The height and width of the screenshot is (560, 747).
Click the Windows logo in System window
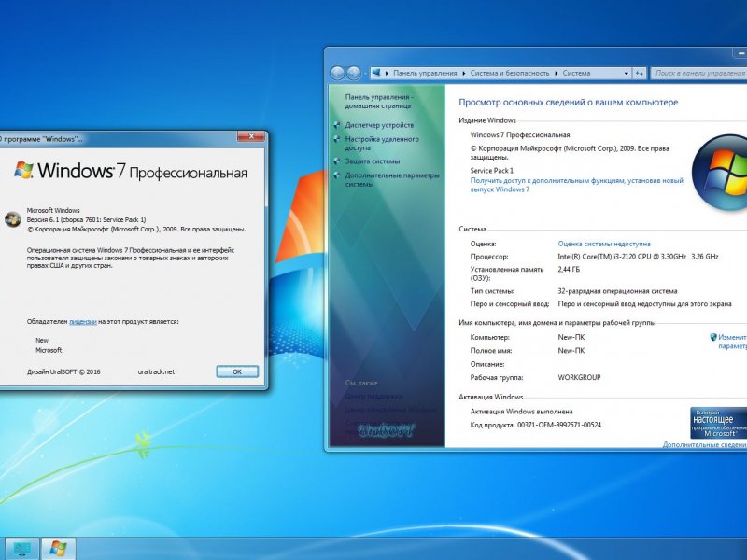(720, 173)
